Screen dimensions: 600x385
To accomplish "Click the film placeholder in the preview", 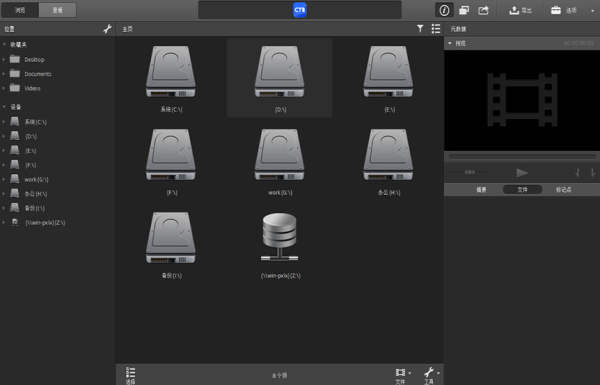I will tap(522, 100).
